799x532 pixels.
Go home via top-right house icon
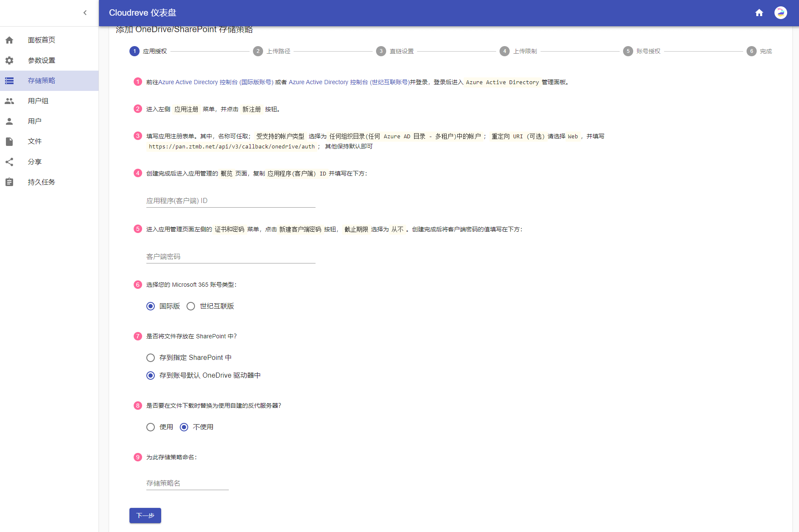tap(759, 13)
